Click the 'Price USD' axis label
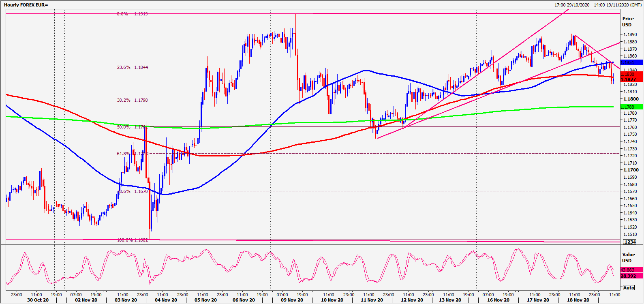Screen dimensions: 644x304 pos(628,21)
